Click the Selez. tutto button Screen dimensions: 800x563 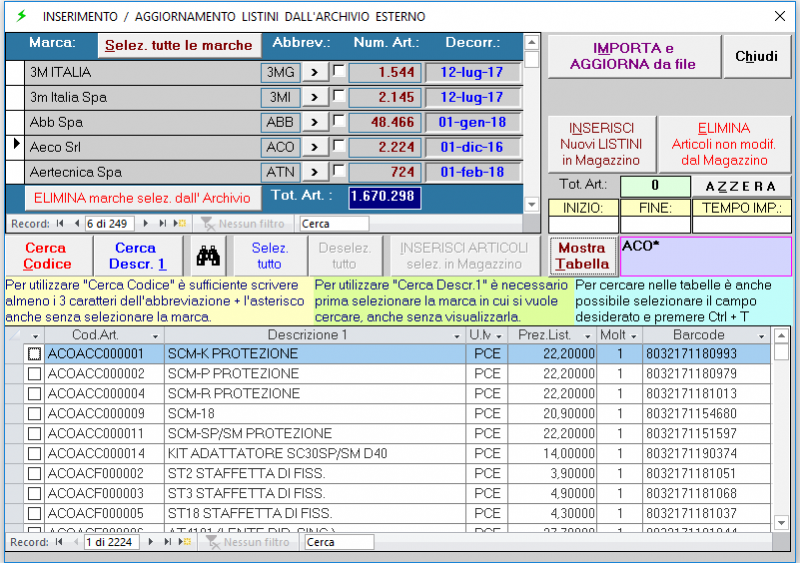click(269, 256)
